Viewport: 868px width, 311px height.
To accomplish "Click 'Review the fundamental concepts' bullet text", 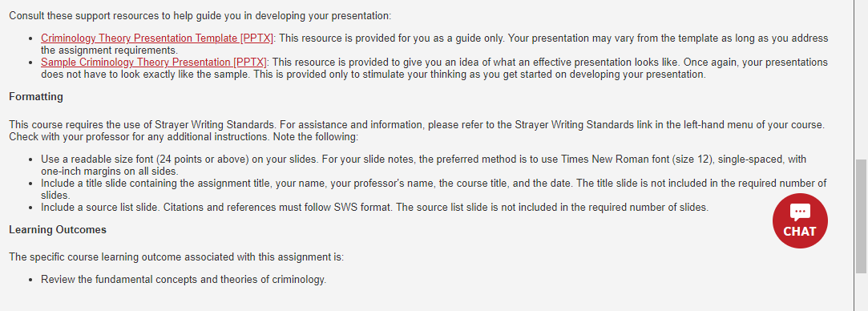I will (x=184, y=280).
